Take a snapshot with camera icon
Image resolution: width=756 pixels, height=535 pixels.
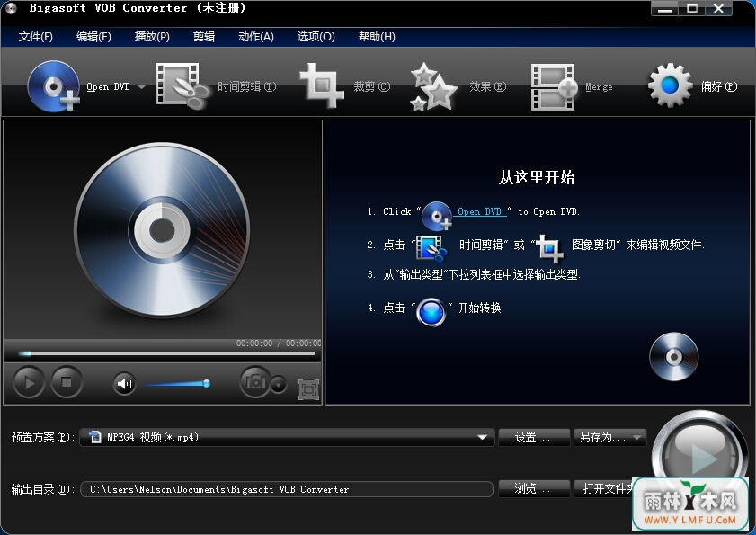[255, 382]
